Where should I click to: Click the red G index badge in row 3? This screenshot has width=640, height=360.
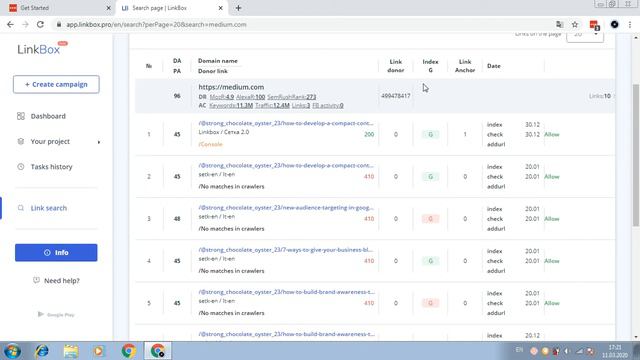[x=430, y=219]
